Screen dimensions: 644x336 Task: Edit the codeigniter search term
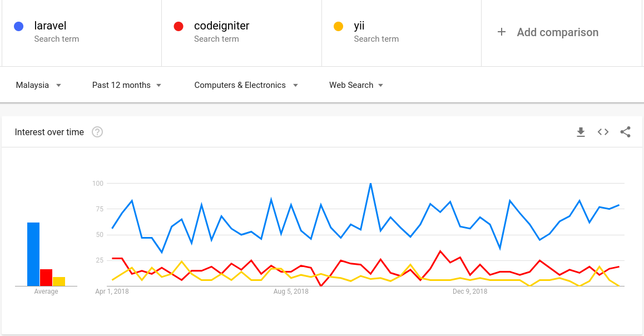pos(241,33)
